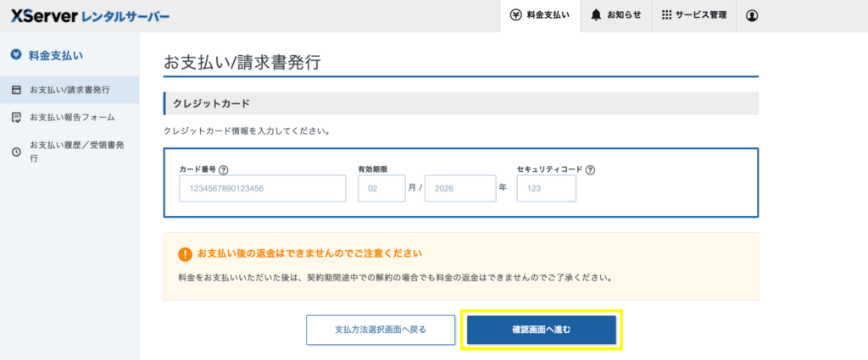868x360 pixels.
Task: Click the card number help question icon
Action: pyautogui.click(x=224, y=169)
